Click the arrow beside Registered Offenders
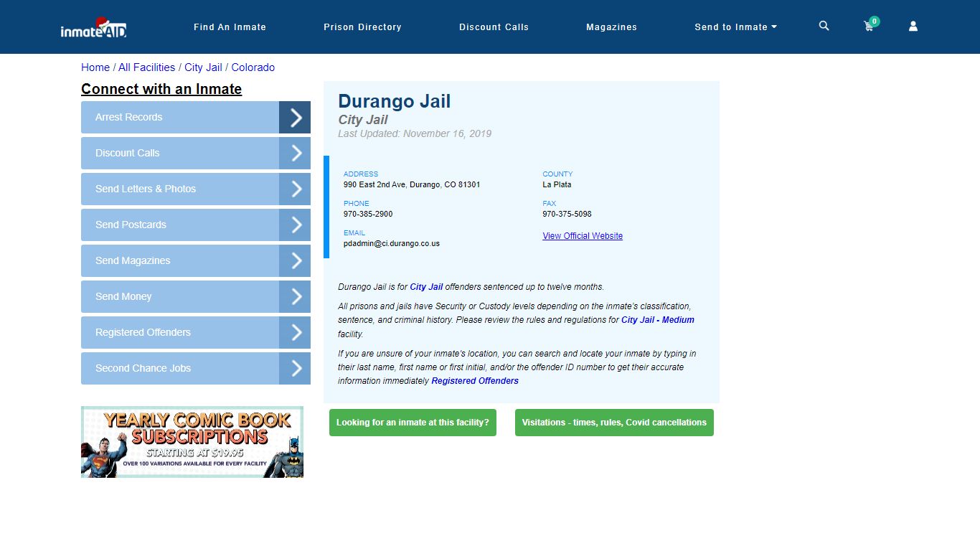This screenshot has width=980, height=551. pos(295,332)
